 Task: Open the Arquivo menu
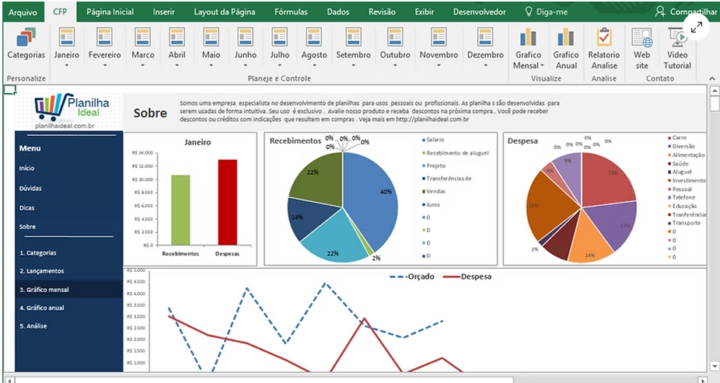click(x=23, y=12)
